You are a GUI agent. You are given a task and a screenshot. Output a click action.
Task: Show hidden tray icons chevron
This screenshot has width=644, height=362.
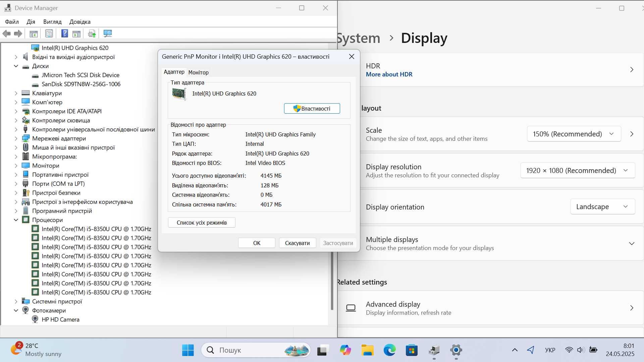click(x=515, y=350)
